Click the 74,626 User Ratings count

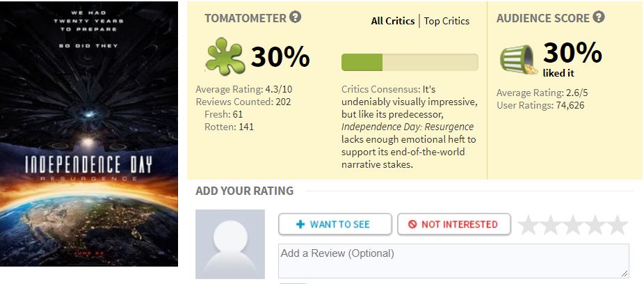tap(570, 106)
